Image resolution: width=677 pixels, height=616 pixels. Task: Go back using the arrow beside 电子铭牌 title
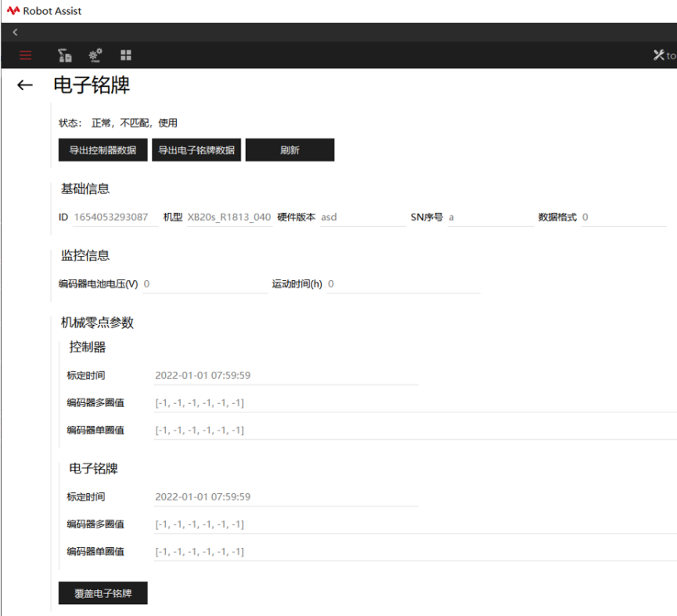coord(25,85)
